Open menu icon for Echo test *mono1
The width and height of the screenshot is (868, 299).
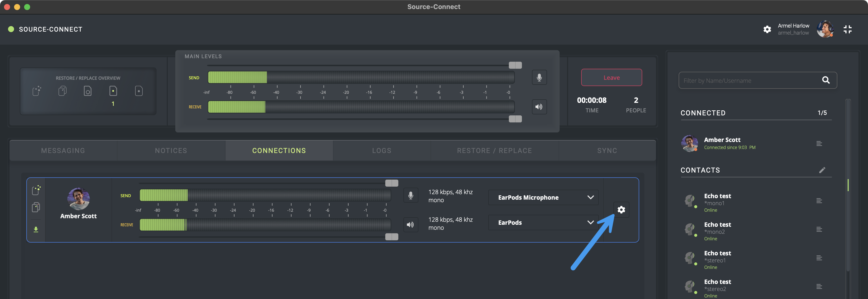819,201
